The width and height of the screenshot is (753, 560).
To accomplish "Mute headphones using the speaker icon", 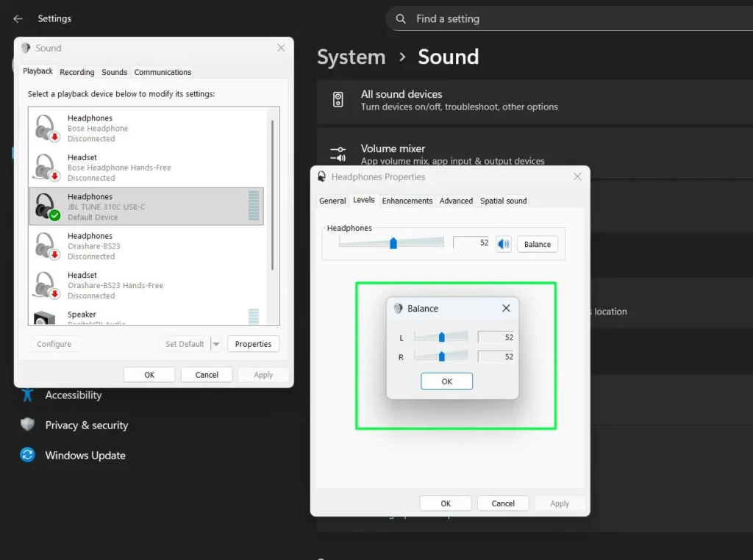I will (x=503, y=243).
